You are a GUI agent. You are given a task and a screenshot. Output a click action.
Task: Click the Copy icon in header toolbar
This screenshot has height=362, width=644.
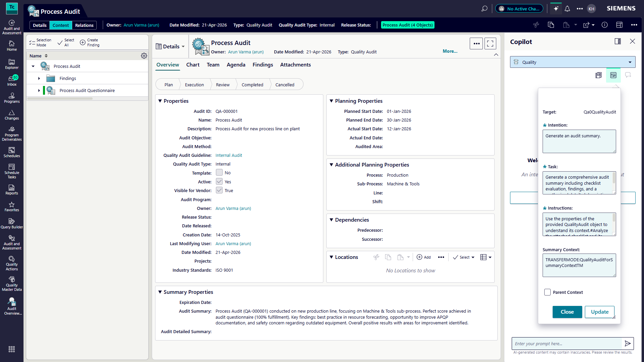click(551, 25)
